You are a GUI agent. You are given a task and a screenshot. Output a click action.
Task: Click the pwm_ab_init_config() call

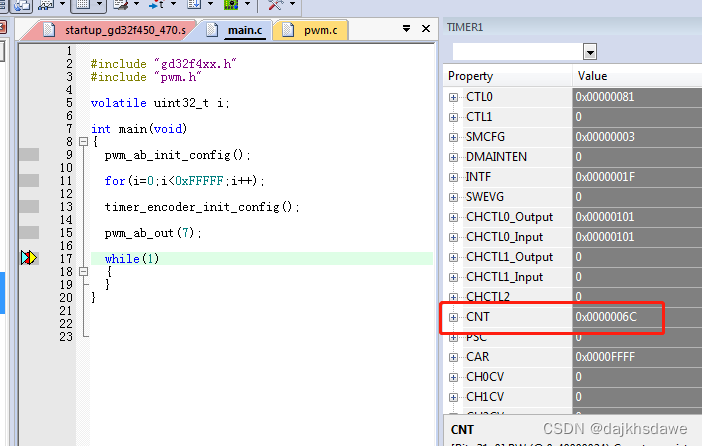[x=178, y=155]
